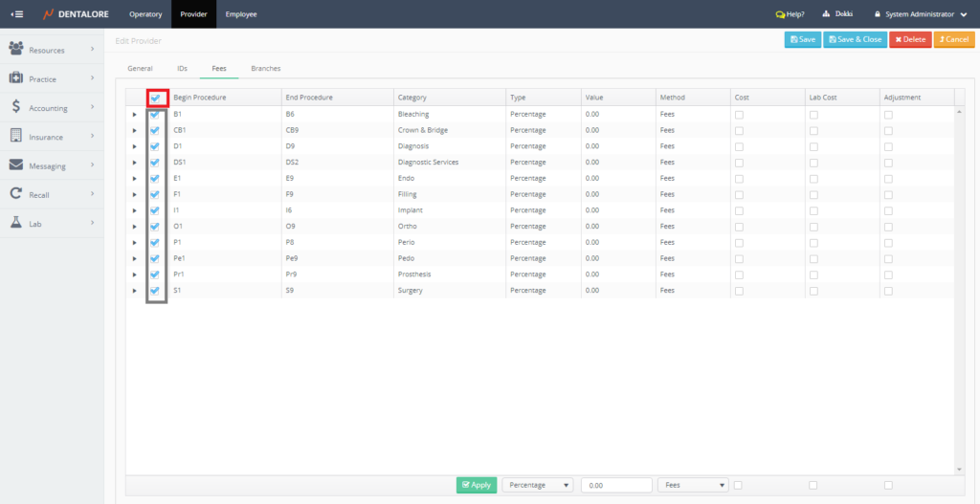Click the value input field showing 0.00
Screen dimensions: 980x504
(x=616, y=485)
